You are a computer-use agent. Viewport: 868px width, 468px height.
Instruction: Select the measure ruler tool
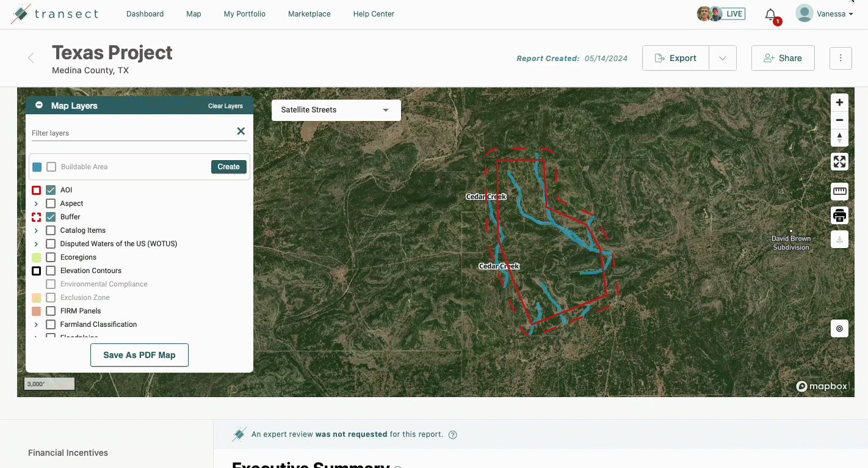pyautogui.click(x=840, y=191)
